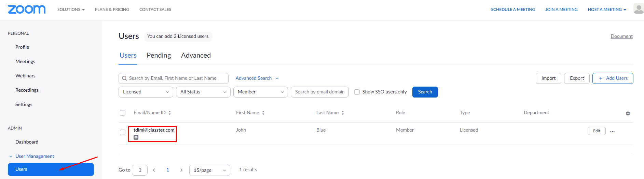
Task: Sort the Last Name column arrows
Action: pos(343,113)
